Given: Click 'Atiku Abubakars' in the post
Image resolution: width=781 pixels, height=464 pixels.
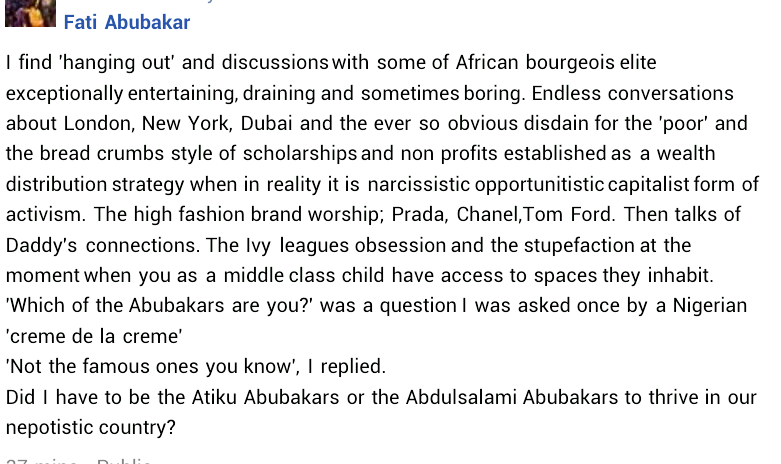Looking at the screenshot, I should pyautogui.click(x=265, y=397).
